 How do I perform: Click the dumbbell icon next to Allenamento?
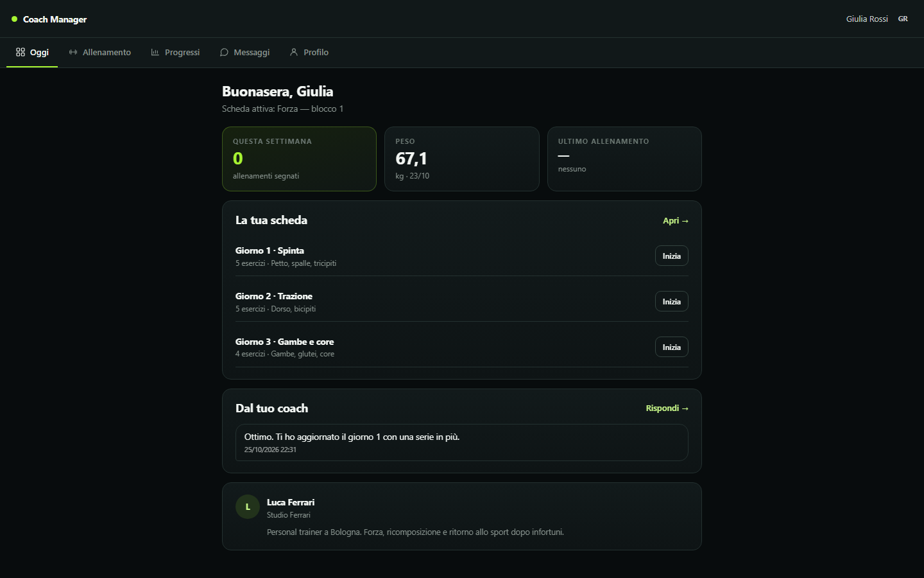point(73,52)
